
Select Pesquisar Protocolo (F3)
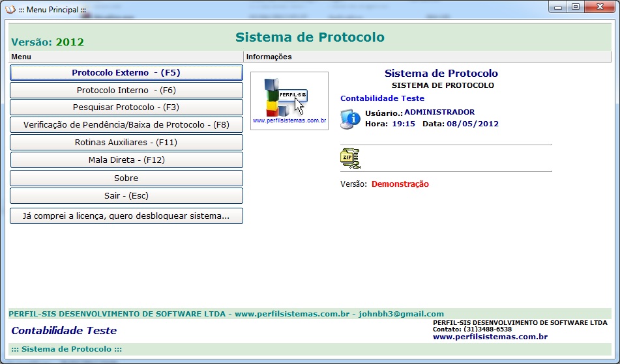tap(126, 107)
